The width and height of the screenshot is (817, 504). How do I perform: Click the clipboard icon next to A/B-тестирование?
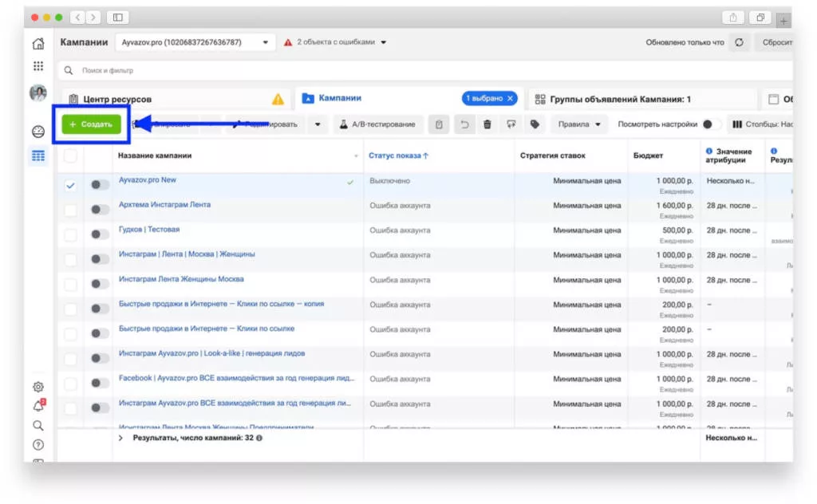click(439, 124)
